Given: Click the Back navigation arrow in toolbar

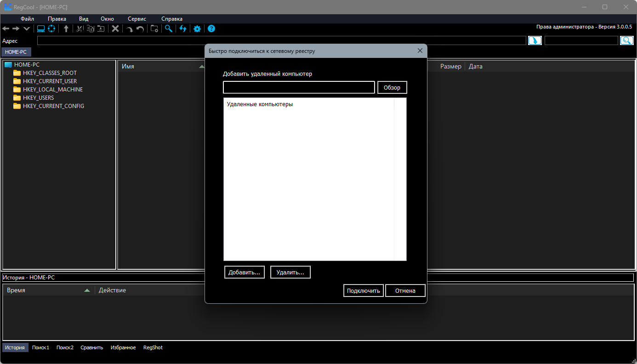Looking at the screenshot, I should click(6, 28).
